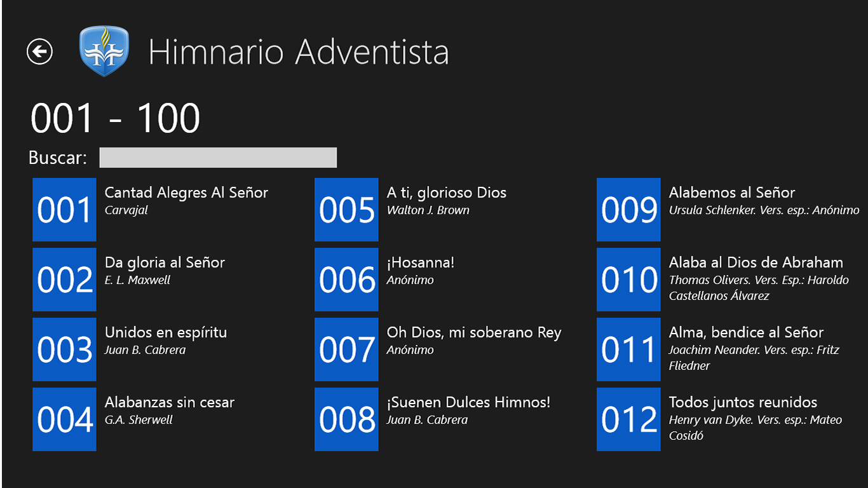Tap the 005 hymn tile

click(x=346, y=210)
